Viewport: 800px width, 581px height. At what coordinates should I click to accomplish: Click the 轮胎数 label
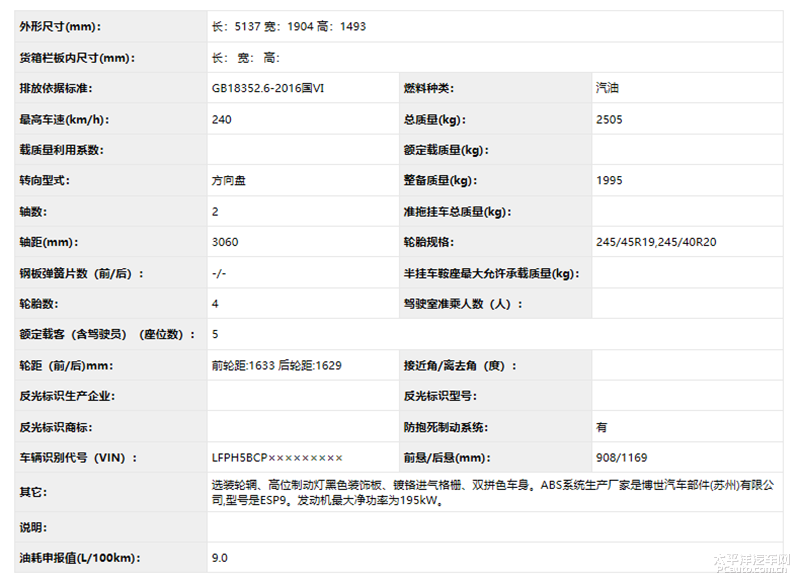(x=39, y=304)
